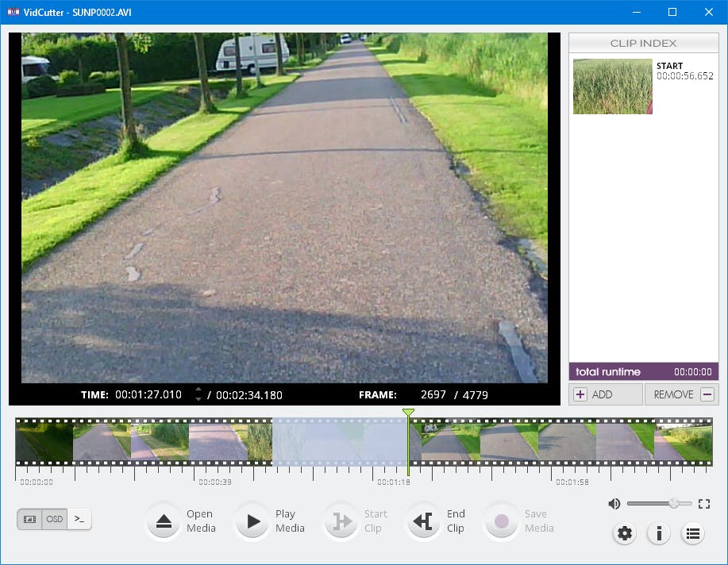The height and width of the screenshot is (565, 728).
Task: Select the START clip thumbnail
Action: click(x=612, y=86)
